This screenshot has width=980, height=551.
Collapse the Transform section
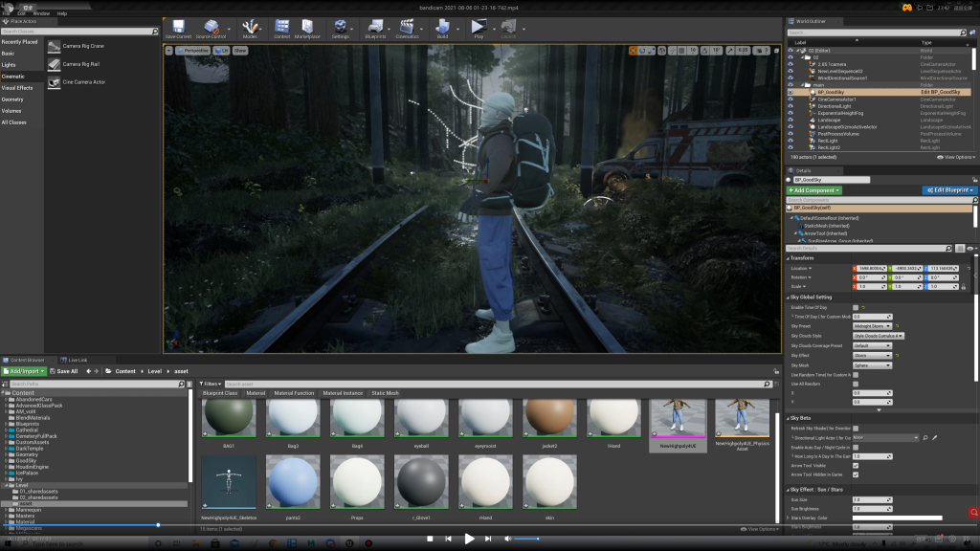click(x=788, y=258)
